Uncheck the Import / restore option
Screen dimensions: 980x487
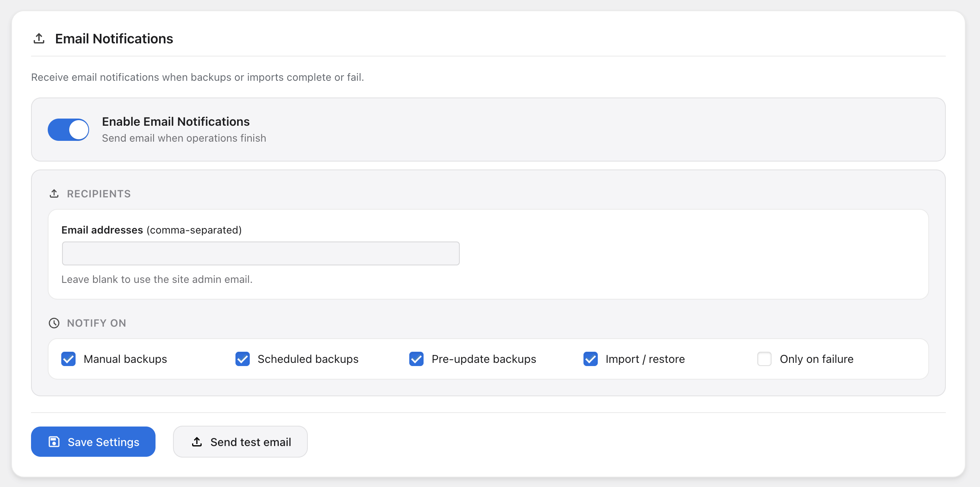[591, 359]
